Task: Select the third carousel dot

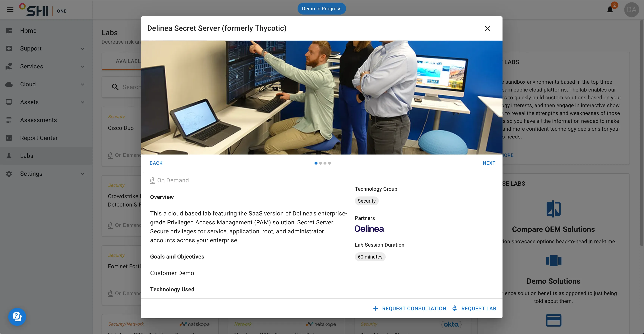Action: pyautogui.click(x=325, y=163)
